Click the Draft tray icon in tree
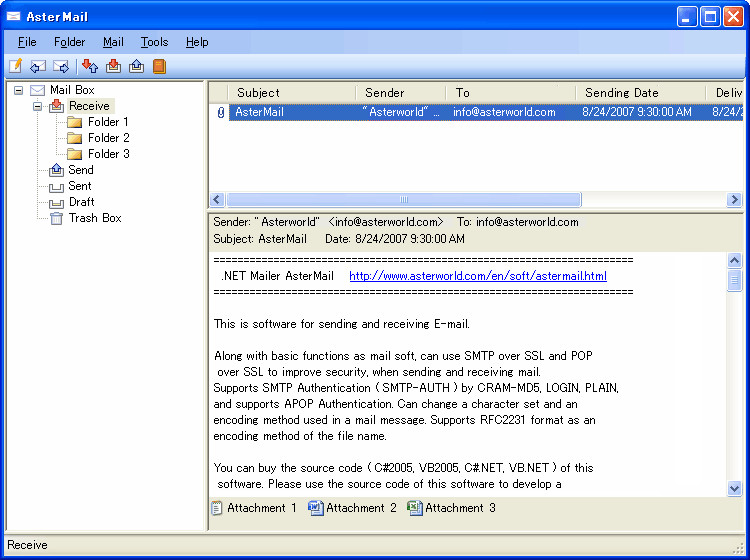Screen dimensions: 750x560 [x=56, y=203]
